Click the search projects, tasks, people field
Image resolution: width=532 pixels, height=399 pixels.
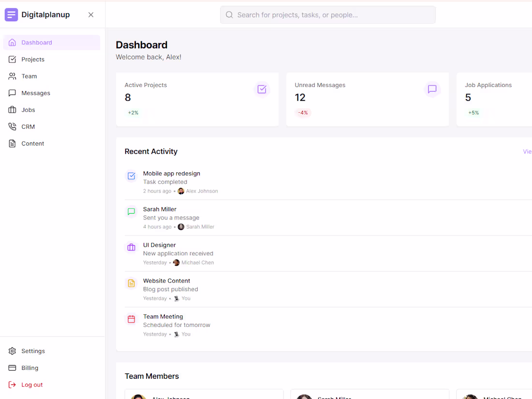(x=328, y=15)
